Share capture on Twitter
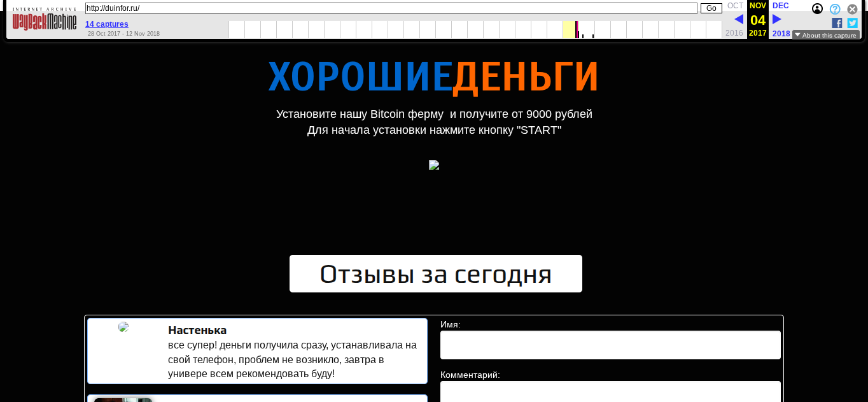The image size is (868, 402). tap(852, 23)
